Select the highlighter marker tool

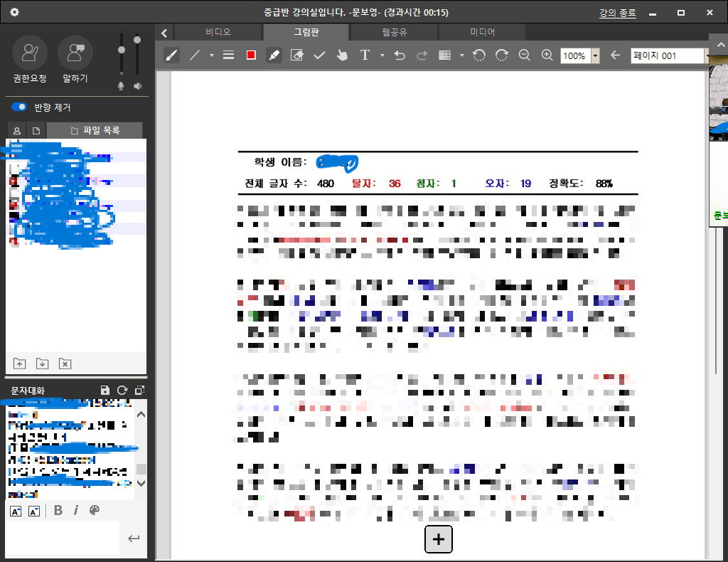pyautogui.click(x=274, y=55)
